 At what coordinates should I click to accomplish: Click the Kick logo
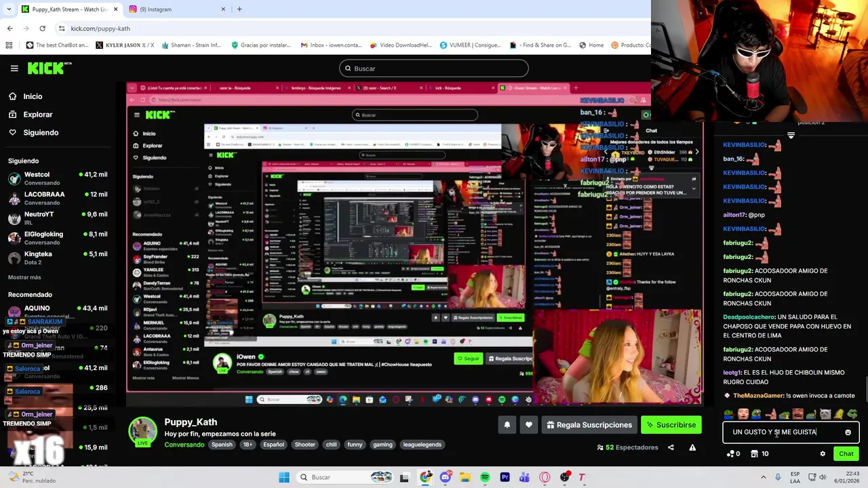(50, 68)
